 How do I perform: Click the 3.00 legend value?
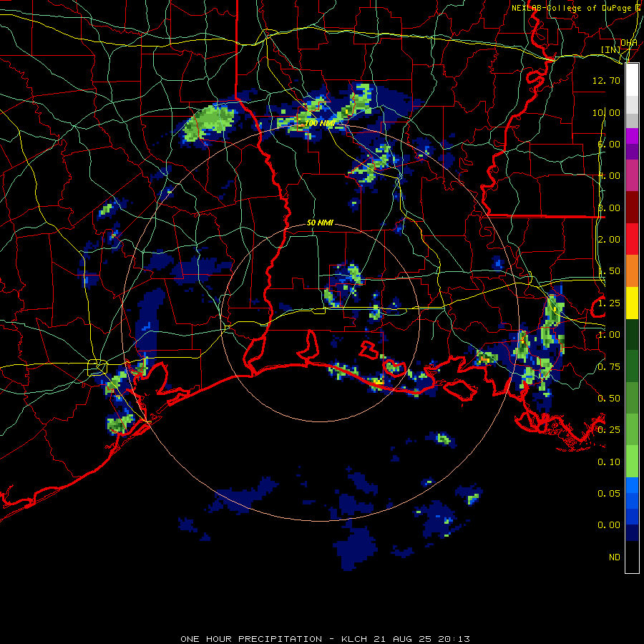click(x=609, y=208)
